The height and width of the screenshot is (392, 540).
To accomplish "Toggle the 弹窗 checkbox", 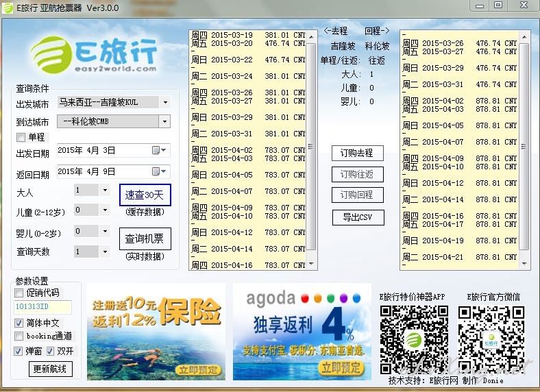I will [x=19, y=351].
